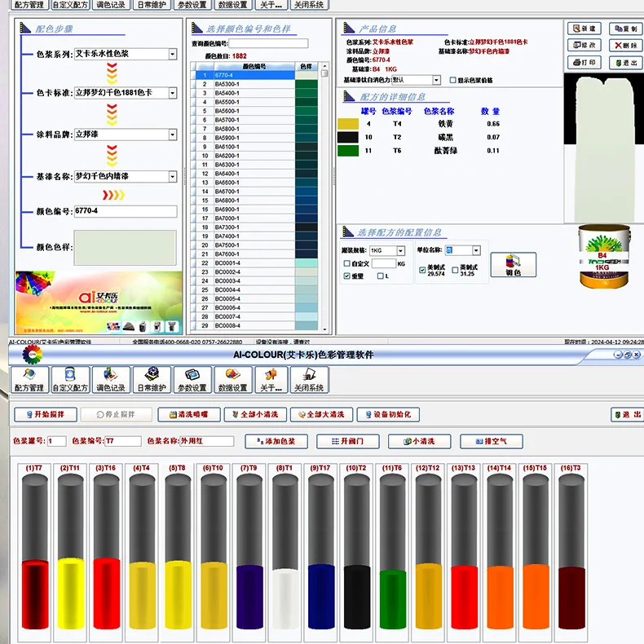The image size is (644, 644).
Task: Open the 基础漆钛白消色力 dropdown
Action: (x=437, y=80)
